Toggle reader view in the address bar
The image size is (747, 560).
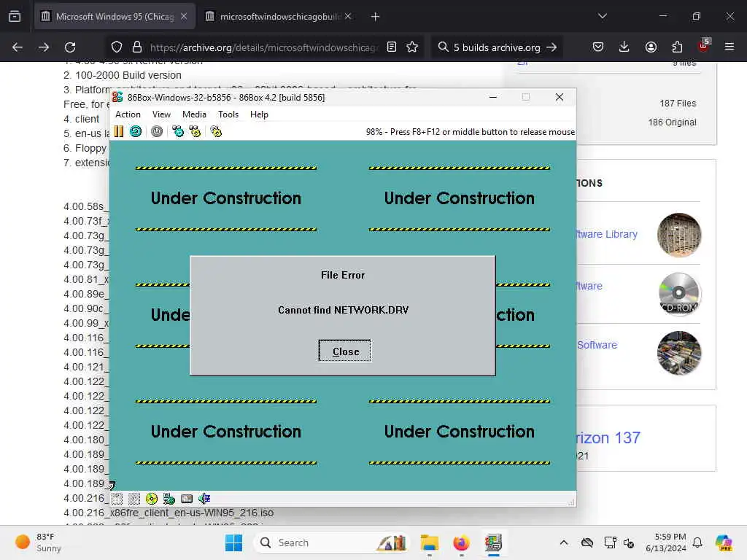click(392, 47)
